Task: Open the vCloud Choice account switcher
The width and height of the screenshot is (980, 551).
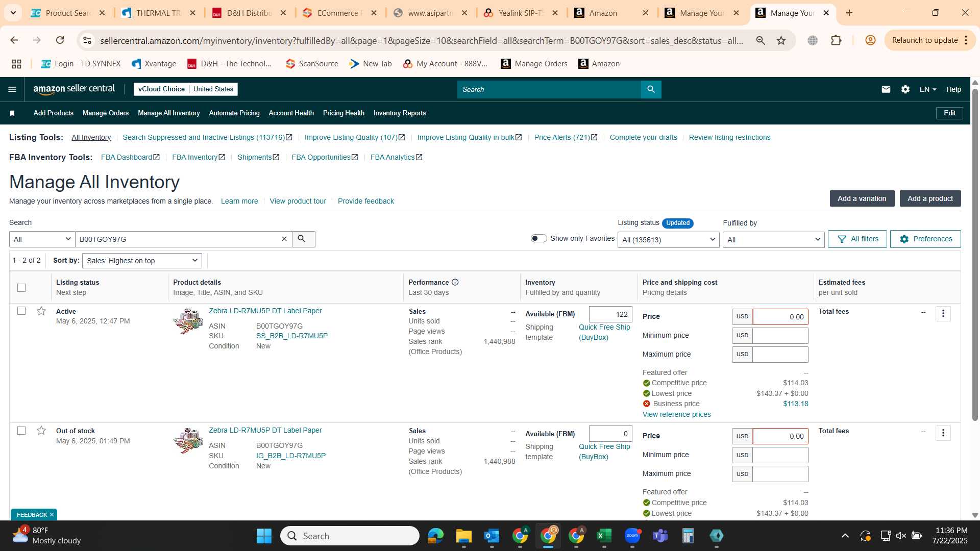Action: pos(186,89)
